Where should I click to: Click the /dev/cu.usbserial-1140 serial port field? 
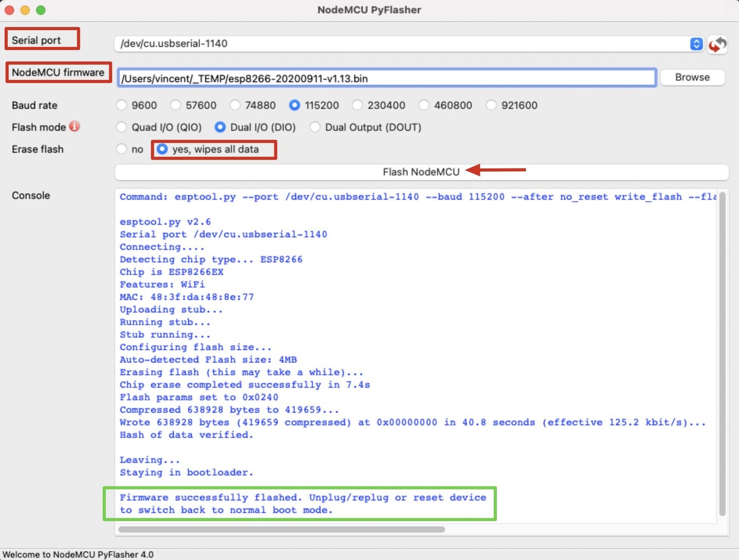click(x=383, y=43)
